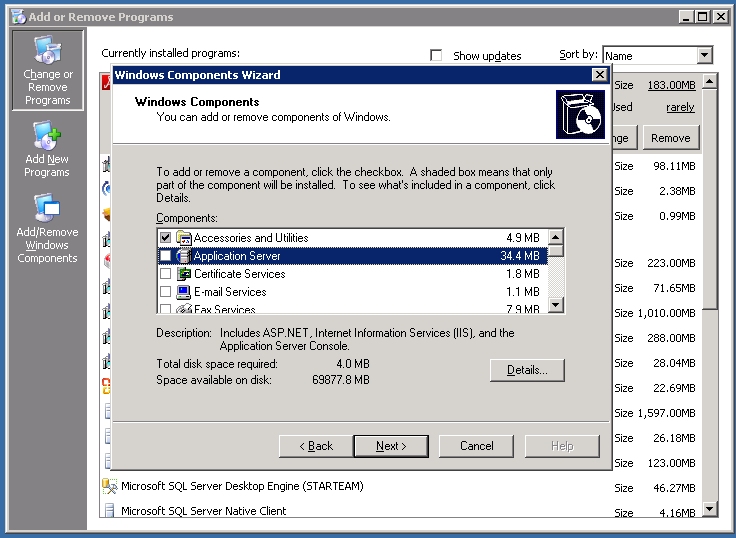Select the Certificate Services row text
This screenshot has width=736, height=538.
click(x=239, y=274)
